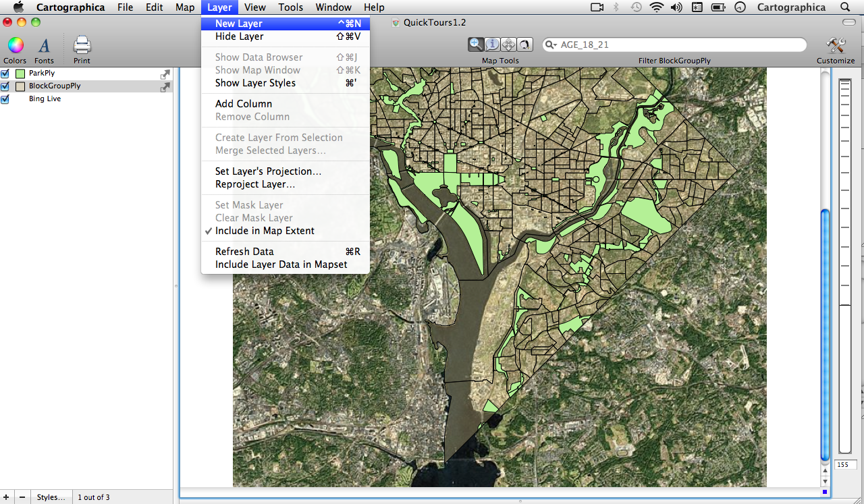864x504 pixels.
Task: Open data browser arrow for ParkPly layer
Action: click(x=165, y=74)
